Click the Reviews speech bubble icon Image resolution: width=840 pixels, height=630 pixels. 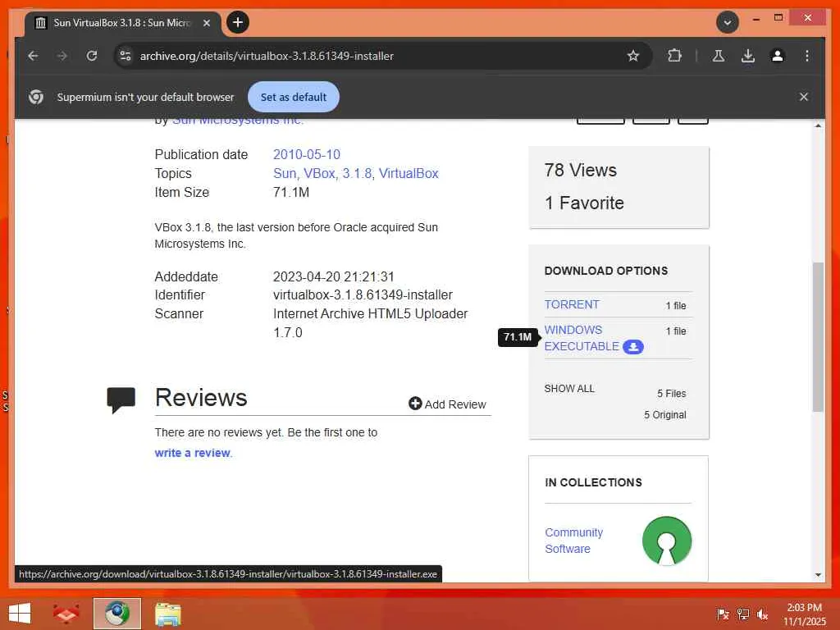click(121, 399)
